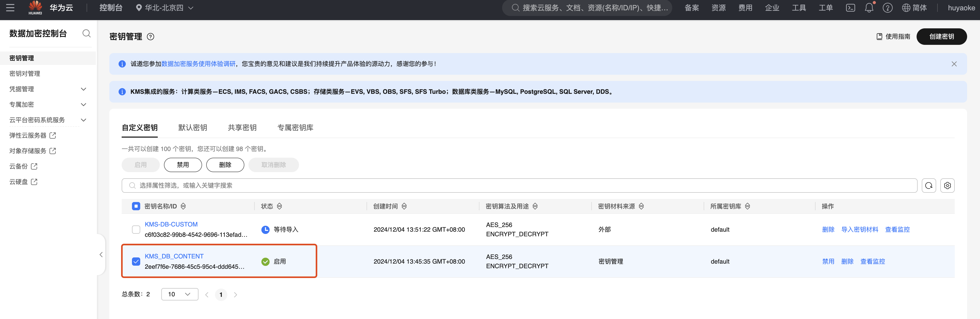
Task: Click 查看监控 for KMS_DB_CONTENT
Action: [x=873, y=262]
